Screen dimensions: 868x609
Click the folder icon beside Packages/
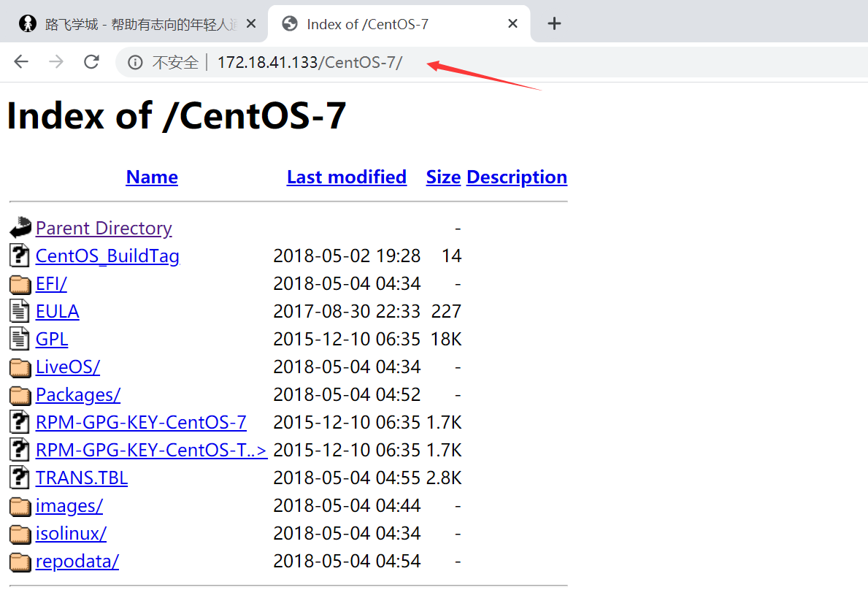pos(20,395)
